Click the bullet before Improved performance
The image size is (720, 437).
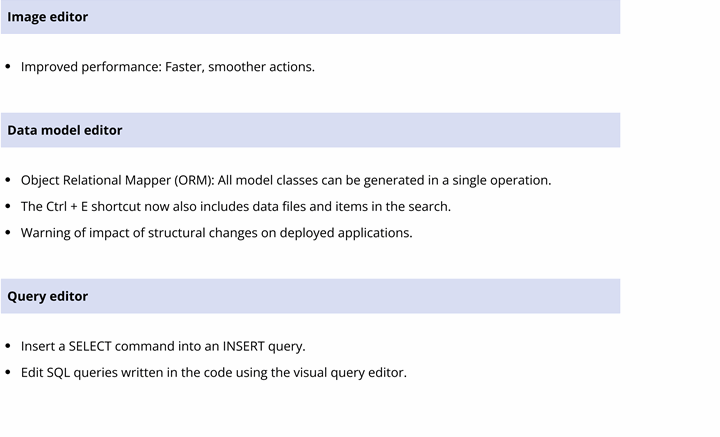pos(8,67)
